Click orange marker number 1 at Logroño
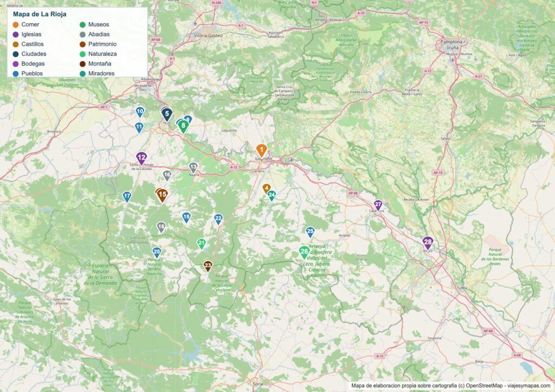This screenshot has width=555, height=392. (x=262, y=151)
